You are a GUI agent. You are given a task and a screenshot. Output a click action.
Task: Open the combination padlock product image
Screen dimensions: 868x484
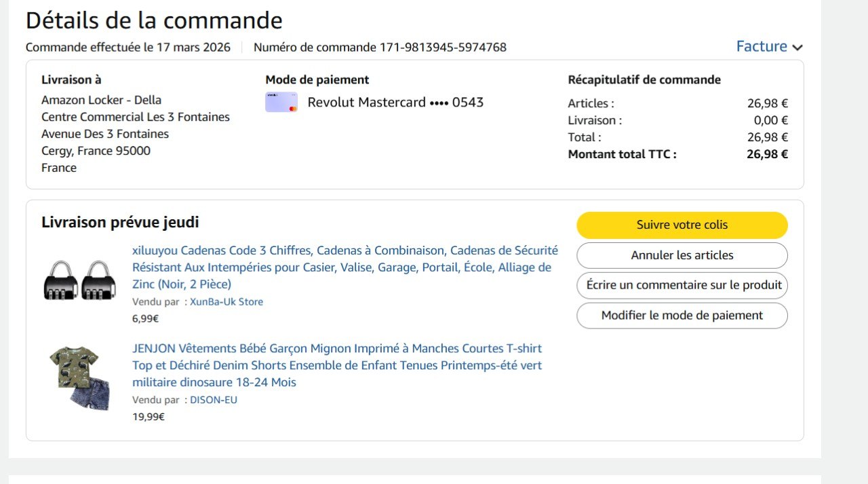coord(80,279)
